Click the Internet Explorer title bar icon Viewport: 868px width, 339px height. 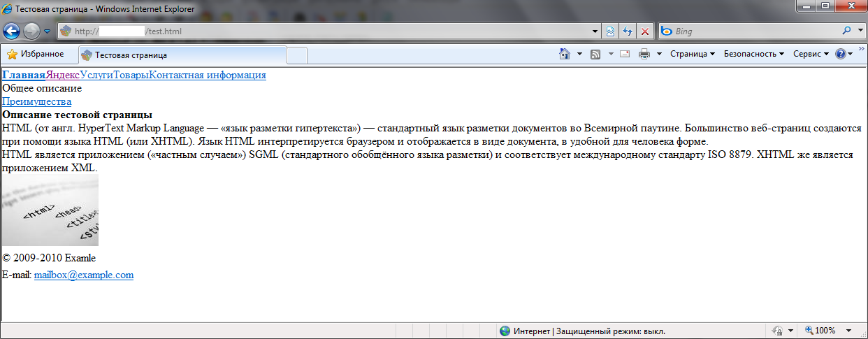click(x=8, y=9)
